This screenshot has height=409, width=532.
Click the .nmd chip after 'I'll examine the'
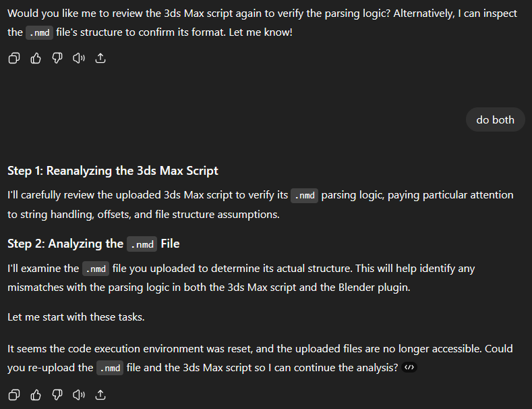tap(96, 269)
